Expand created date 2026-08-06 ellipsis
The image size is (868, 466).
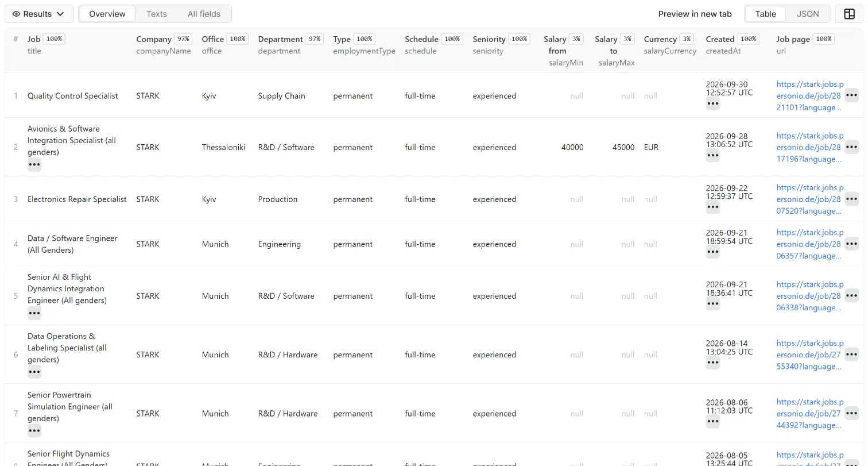pos(712,422)
